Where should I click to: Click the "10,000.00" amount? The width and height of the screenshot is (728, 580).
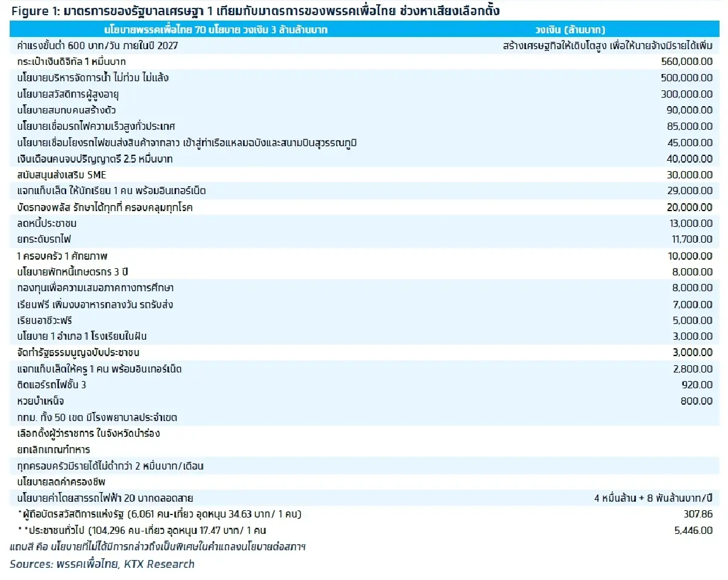[x=690, y=255]
